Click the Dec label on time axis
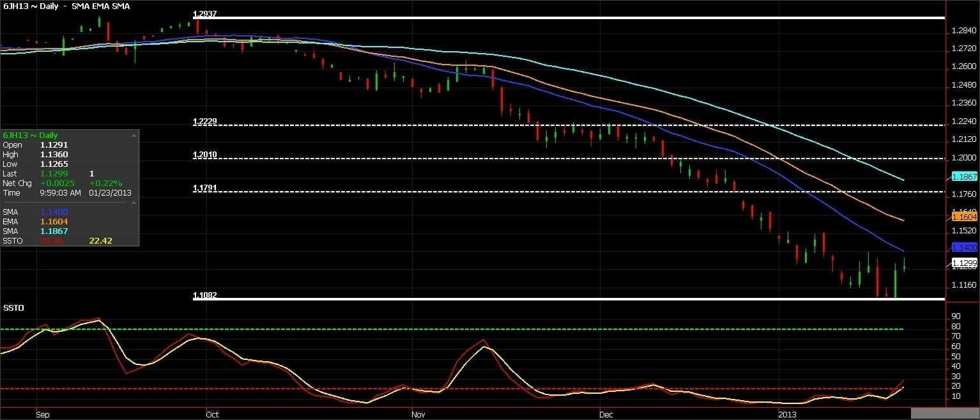This screenshot has height=420, width=980. (x=606, y=414)
